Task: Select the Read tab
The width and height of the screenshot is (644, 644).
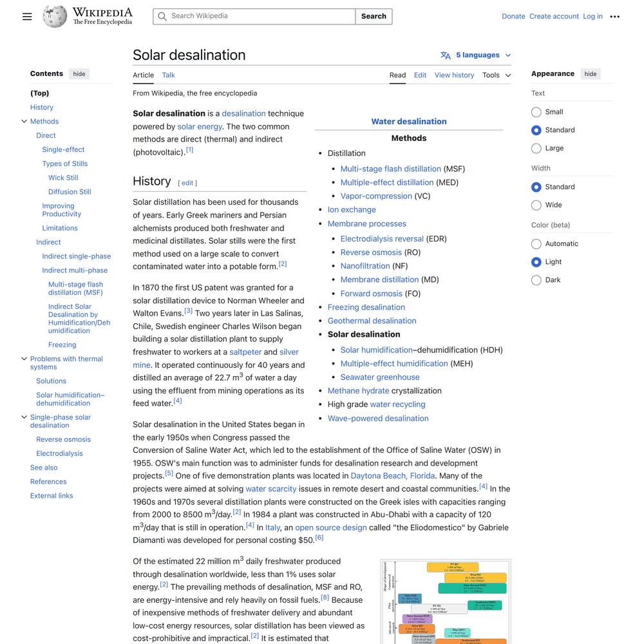Action: click(397, 75)
